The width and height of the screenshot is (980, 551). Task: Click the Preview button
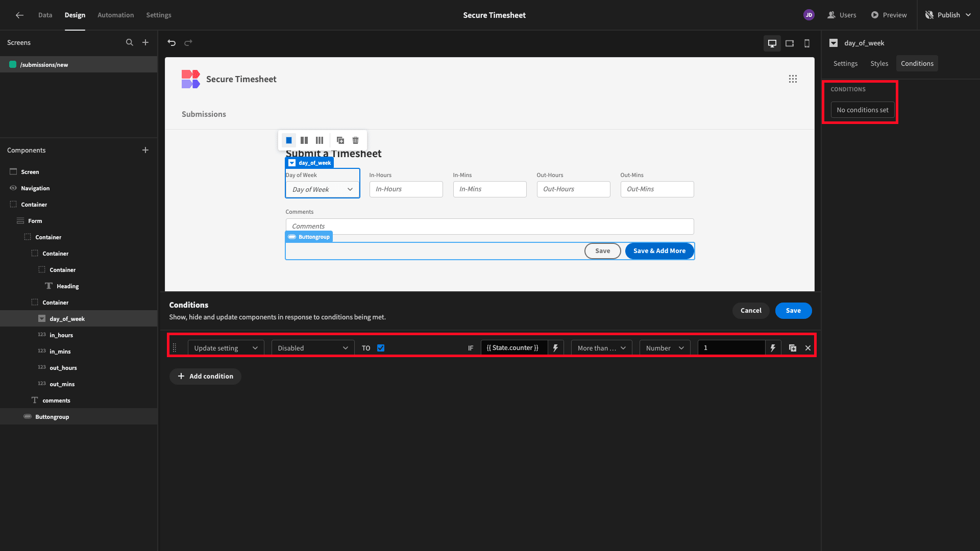click(x=889, y=15)
